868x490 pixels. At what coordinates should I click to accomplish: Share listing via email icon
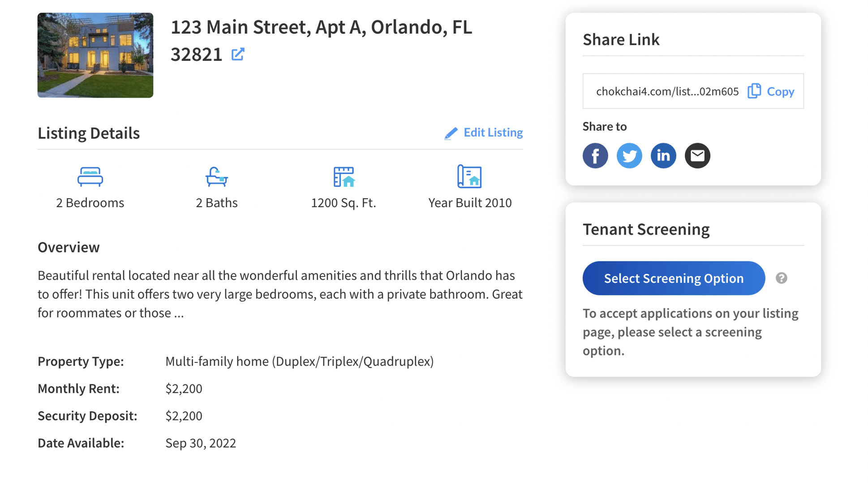tap(696, 155)
